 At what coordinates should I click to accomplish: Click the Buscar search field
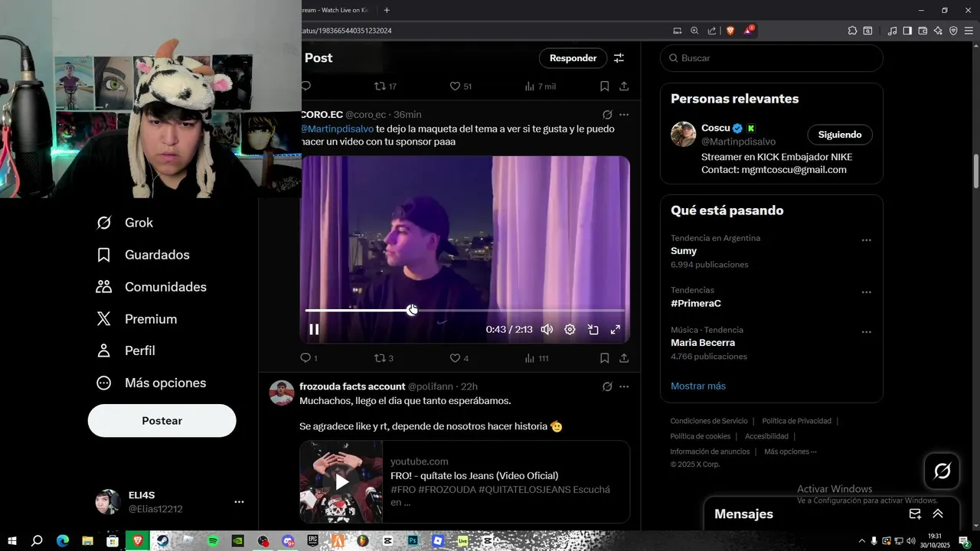pyautogui.click(x=772, y=58)
